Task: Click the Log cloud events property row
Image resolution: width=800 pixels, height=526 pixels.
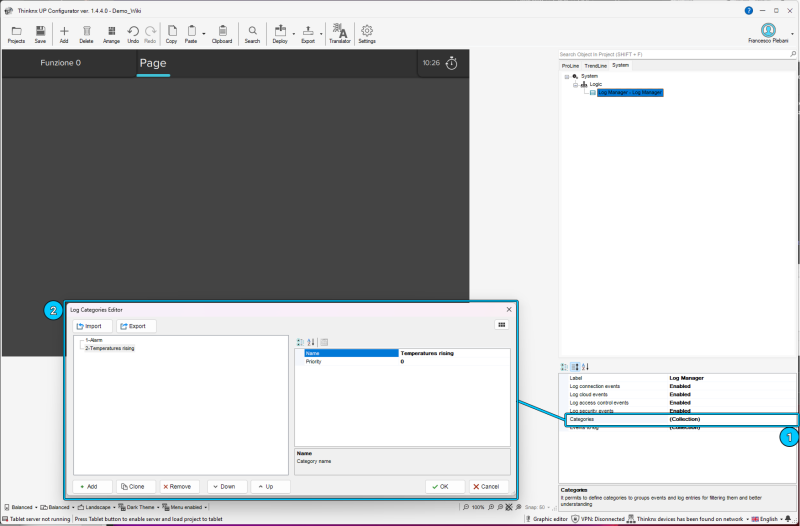Action: 679,394
